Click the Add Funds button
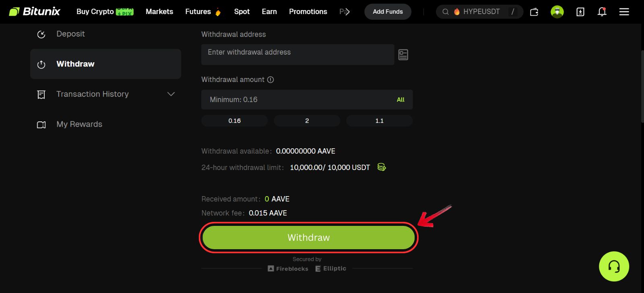Screen dimensions: 644x293 [388, 12]
